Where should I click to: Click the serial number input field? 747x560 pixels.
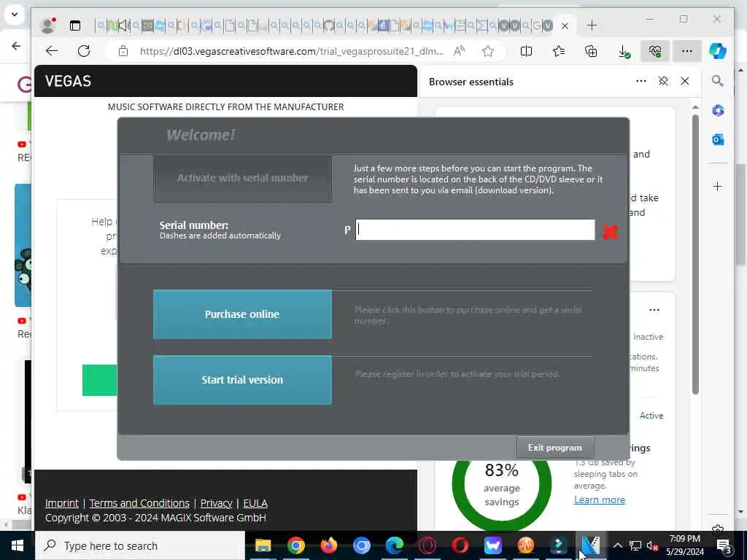[x=475, y=230]
